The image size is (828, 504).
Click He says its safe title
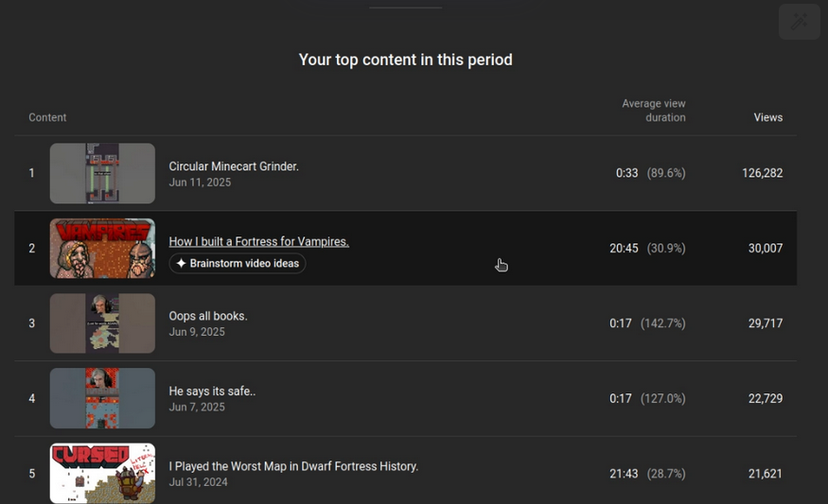212,391
